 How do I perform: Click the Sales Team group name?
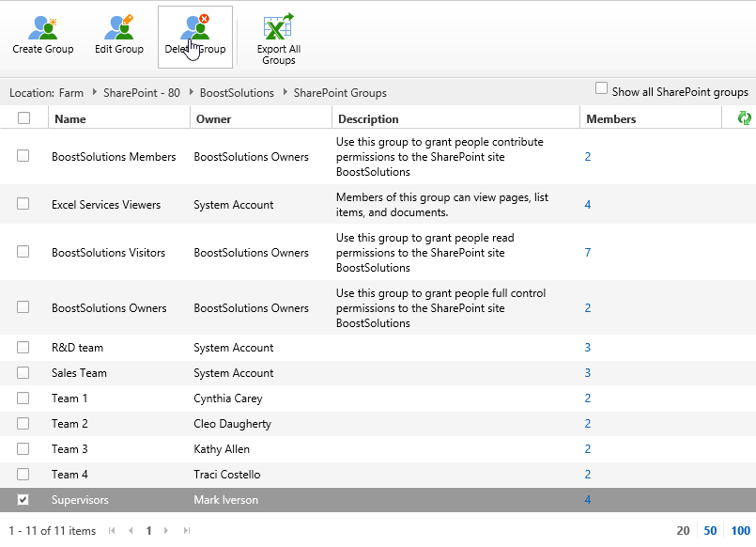point(79,373)
